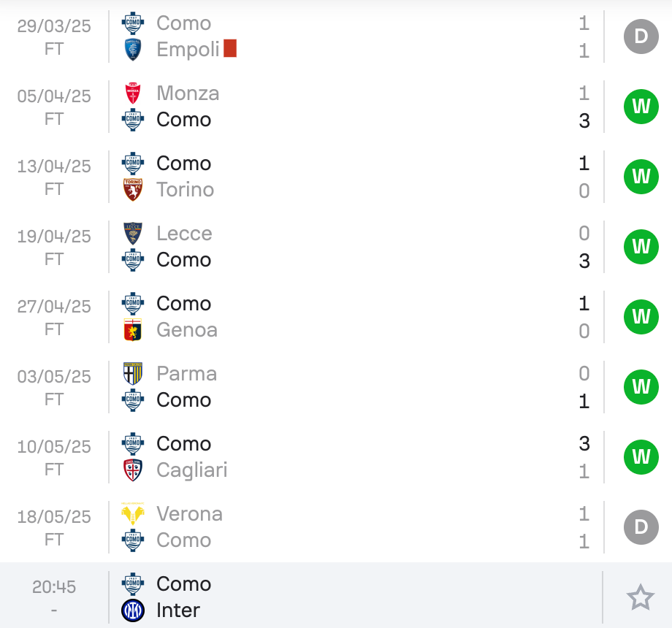Click the draw badge for Verona vs Como
The width and height of the screenshot is (672, 628).
pyautogui.click(x=641, y=527)
